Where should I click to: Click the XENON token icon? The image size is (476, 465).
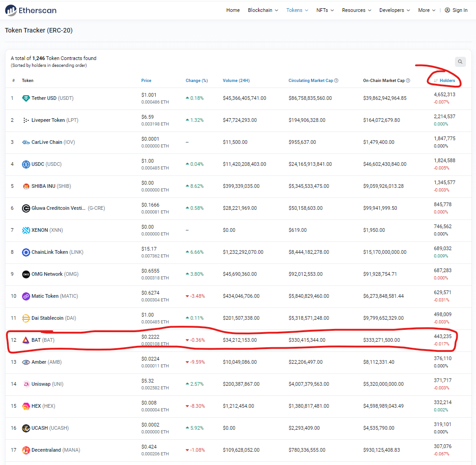click(26, 230)
